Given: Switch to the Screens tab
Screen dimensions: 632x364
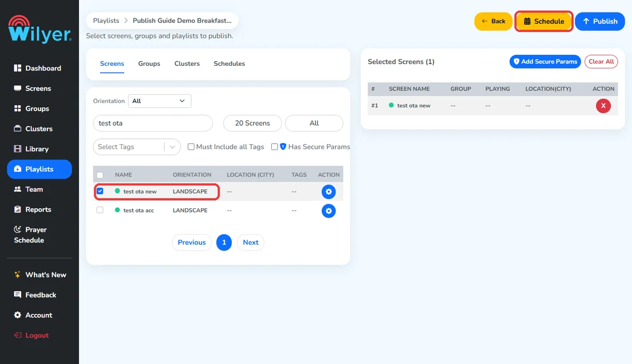Looking at the screenshot, I should pyautogui.click(x=112, y=64).
